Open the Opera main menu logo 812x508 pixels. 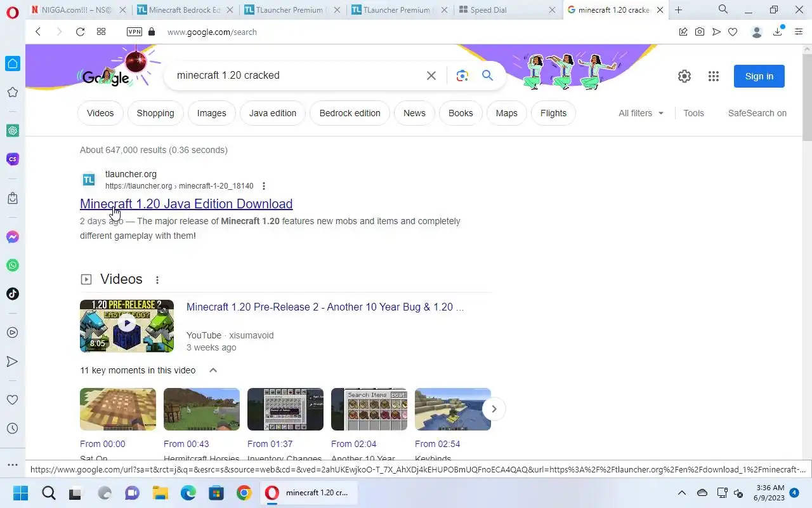pos(12,12)
